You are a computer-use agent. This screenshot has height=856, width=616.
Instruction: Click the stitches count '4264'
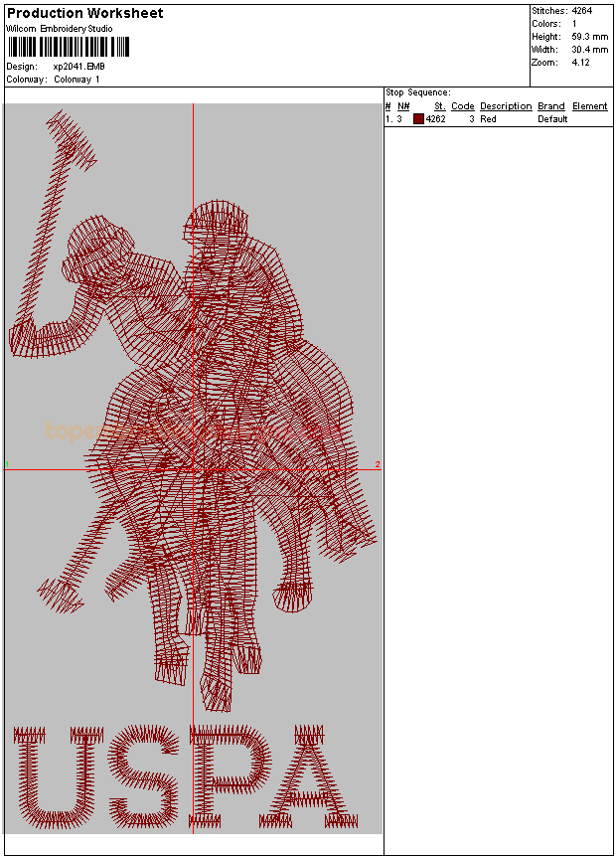click(582, 10)
